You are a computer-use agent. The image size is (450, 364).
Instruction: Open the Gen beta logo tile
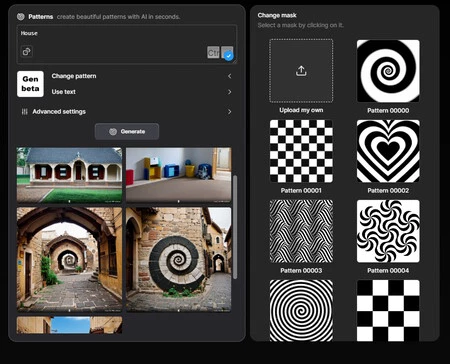click(x=30, y=84)
